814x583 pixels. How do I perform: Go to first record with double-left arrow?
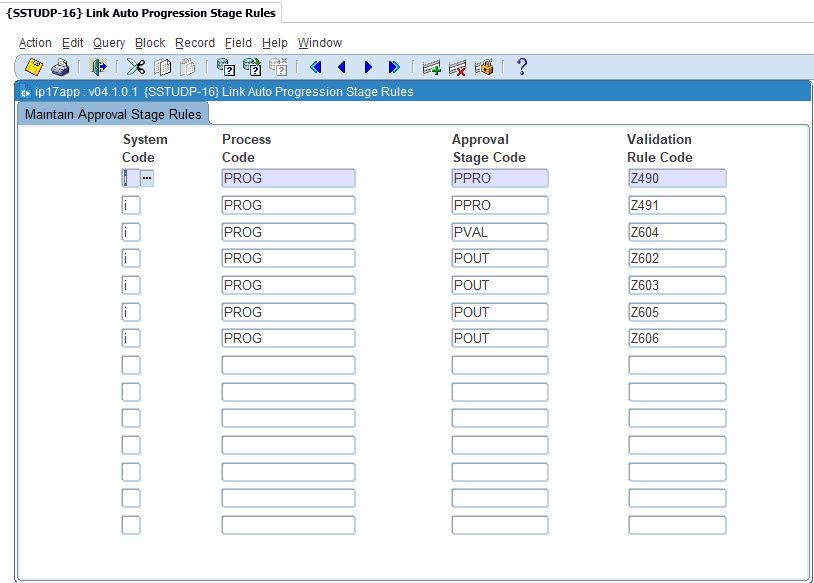point(315,67)
